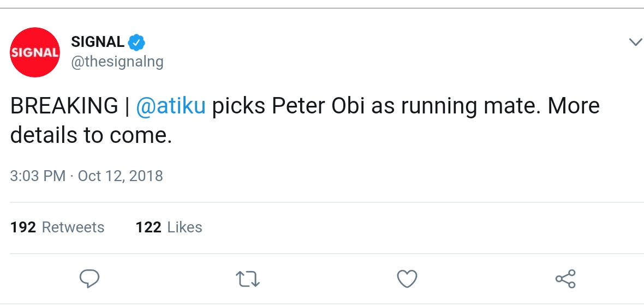Open the SIGNAL display name profile
Screen dimensions: 644x306
tap(98, 42)
